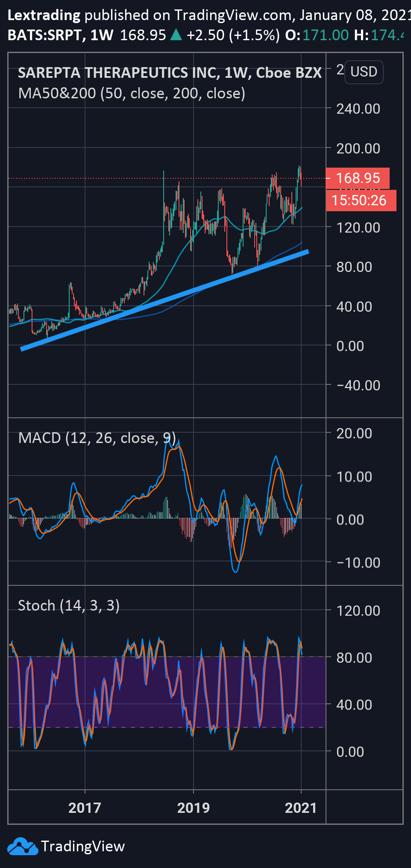Click the 80.00 price scale label in main chart

pyautogui.click(x=354, y=267)
